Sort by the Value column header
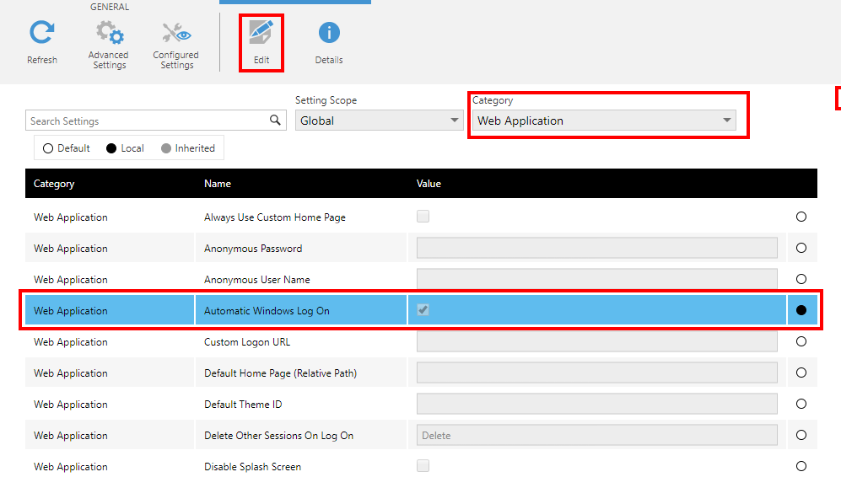The height and width of the screenshot is (504, 841). click(x=429, y=184)
